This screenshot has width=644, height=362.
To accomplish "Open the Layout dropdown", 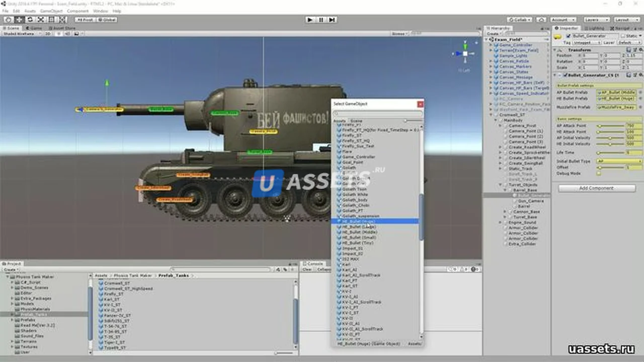I will click(x=627, y=20).
